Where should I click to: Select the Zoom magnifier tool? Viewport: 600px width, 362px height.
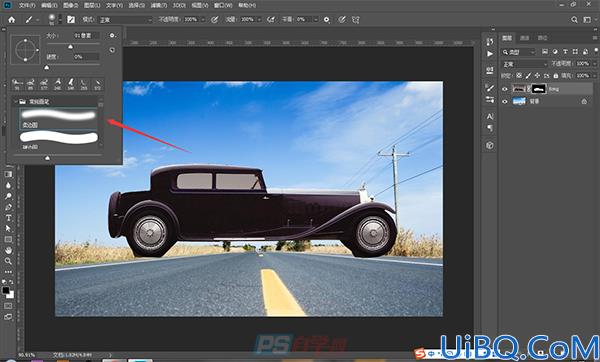8,261
